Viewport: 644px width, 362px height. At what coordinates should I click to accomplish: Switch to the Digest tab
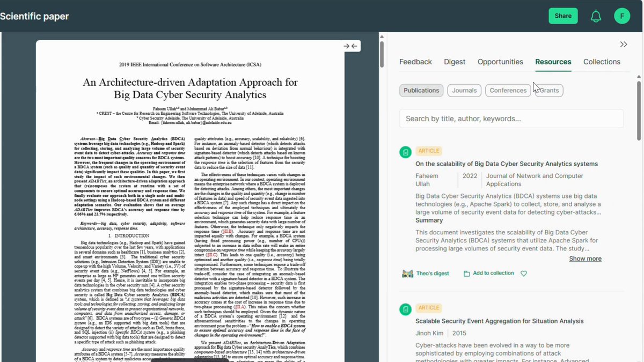click(455, 62)
